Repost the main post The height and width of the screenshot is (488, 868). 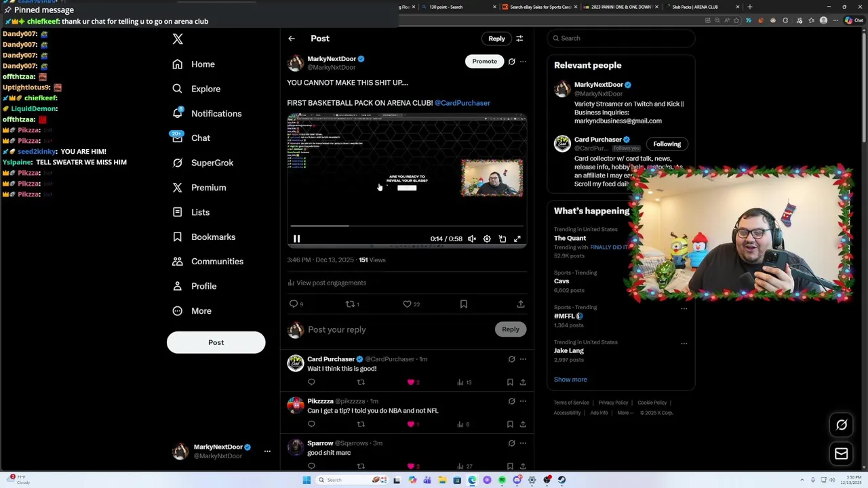tap(351, 304)
